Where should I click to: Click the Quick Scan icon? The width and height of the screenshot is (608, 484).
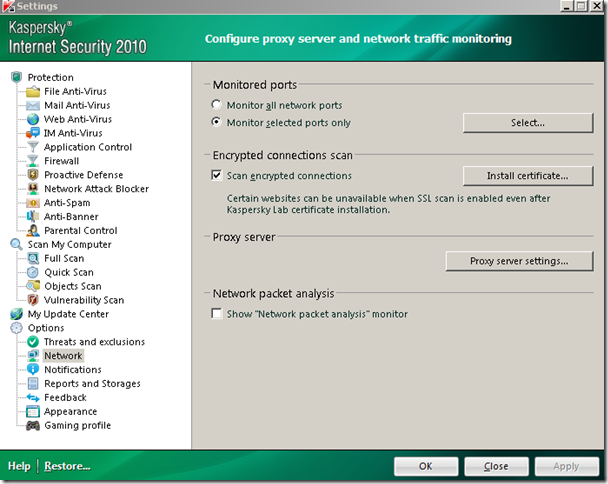[x=33, y=272]
